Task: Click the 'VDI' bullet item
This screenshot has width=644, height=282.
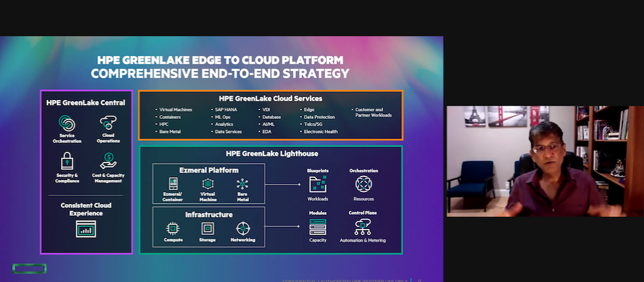Action: pos(266,109)
